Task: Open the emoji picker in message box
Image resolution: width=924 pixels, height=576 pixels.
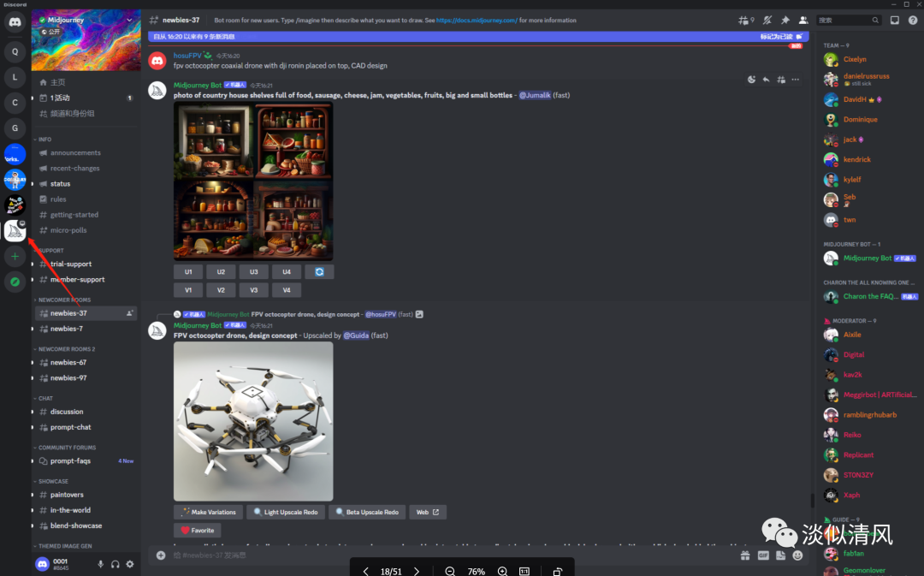Action: click(797, 555)
